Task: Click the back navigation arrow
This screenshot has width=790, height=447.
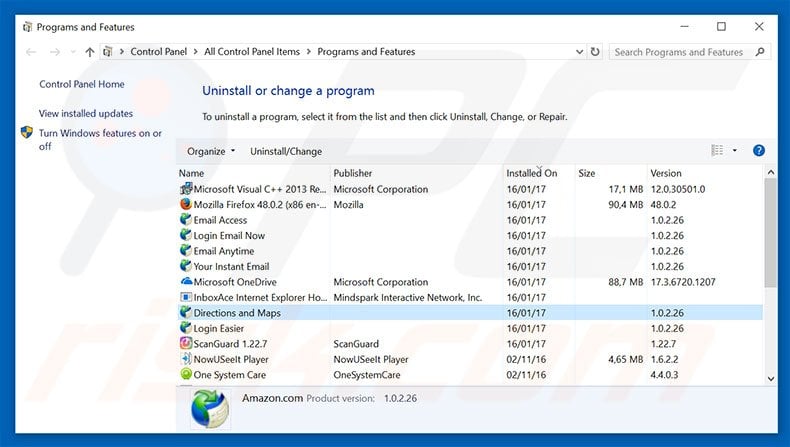Action: point(31,52)
